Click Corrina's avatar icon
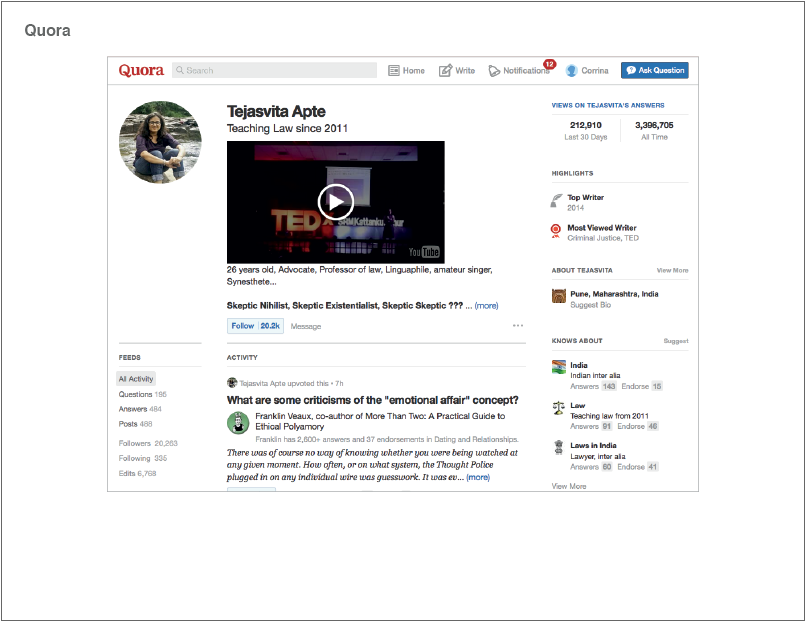 (x=572, y=70)
